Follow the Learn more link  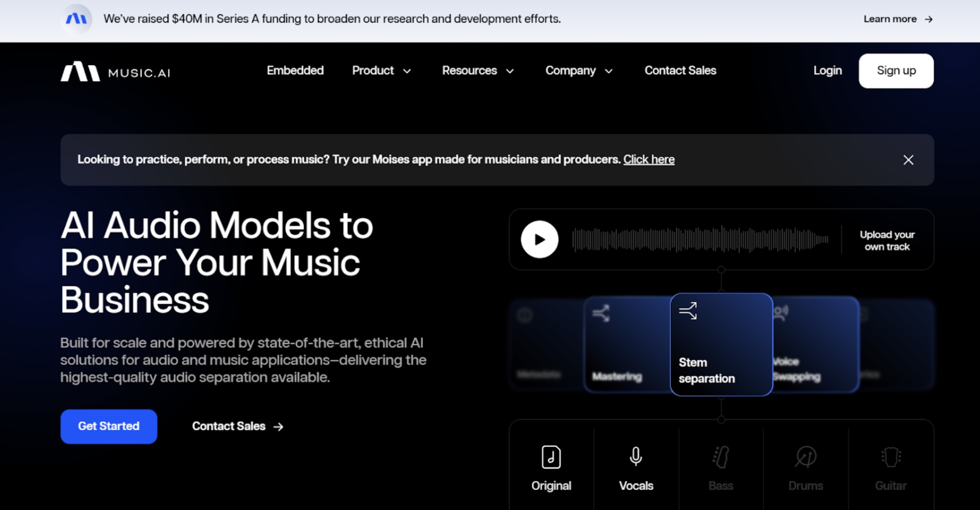pos(890,19)
